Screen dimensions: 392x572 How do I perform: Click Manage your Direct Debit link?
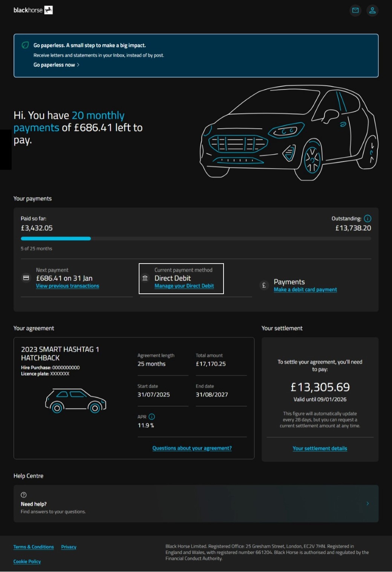[184, 286]
